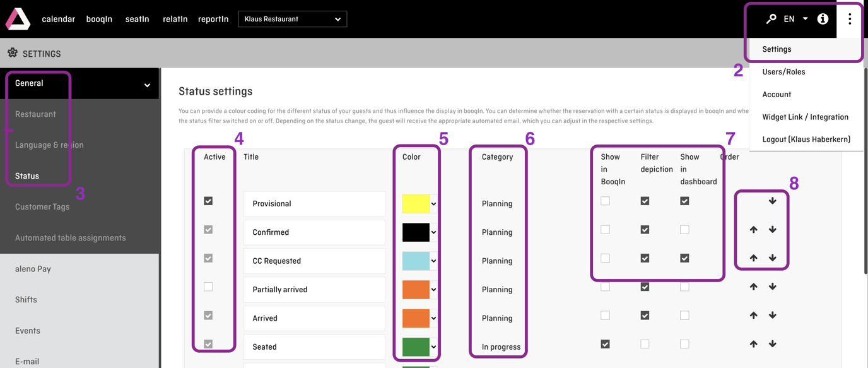Move Seated status down
Viewport: 868px width, 368px height.
(x=773, y=344)
